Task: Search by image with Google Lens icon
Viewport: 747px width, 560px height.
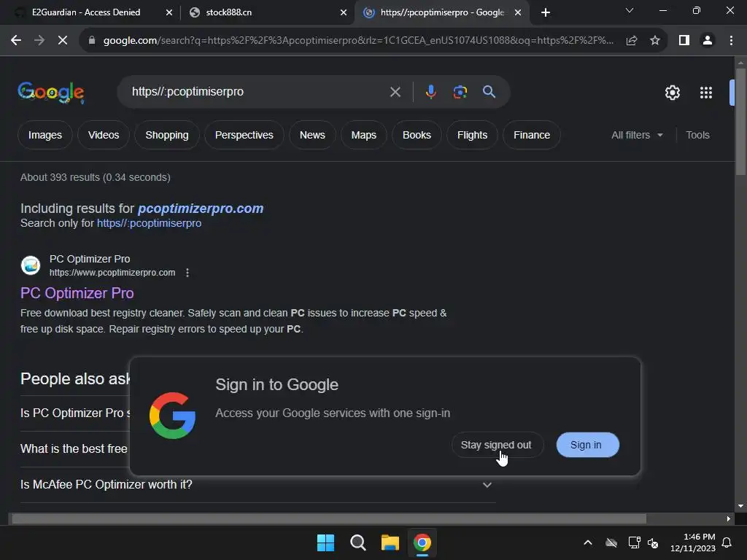Action: (x=460, y=92)
